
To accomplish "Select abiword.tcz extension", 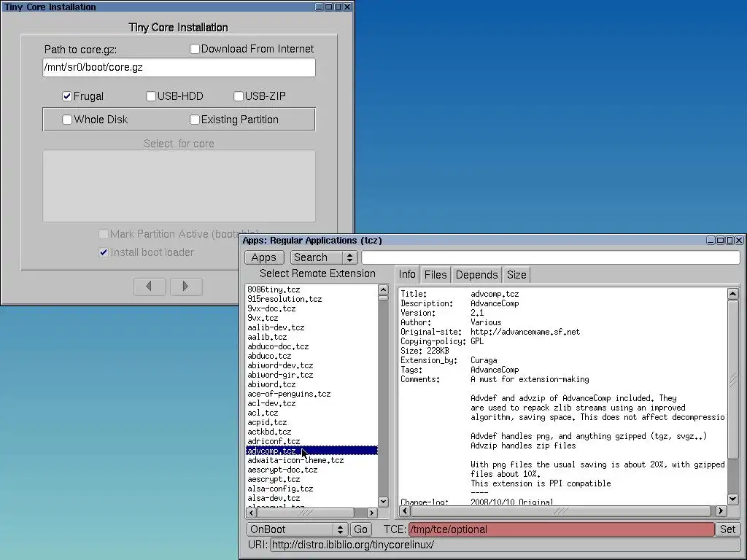I will (x=311, y=385).
